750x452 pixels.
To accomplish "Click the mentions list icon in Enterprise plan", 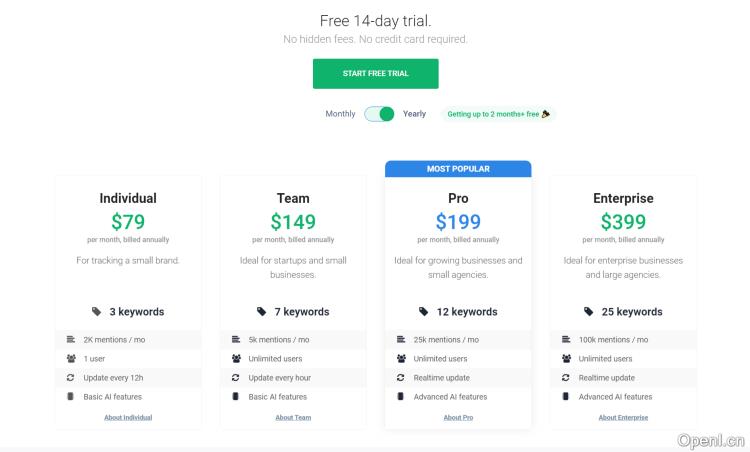I will click(566, 340).
